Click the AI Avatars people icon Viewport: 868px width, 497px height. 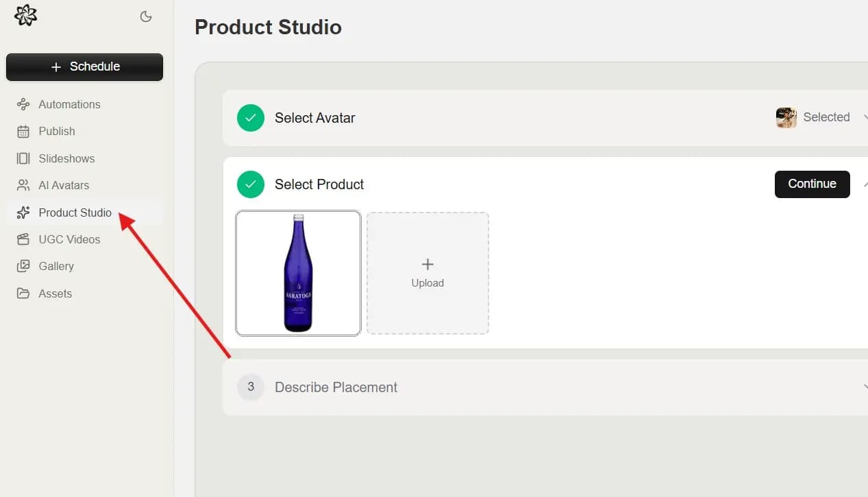(x=23, y=185)
